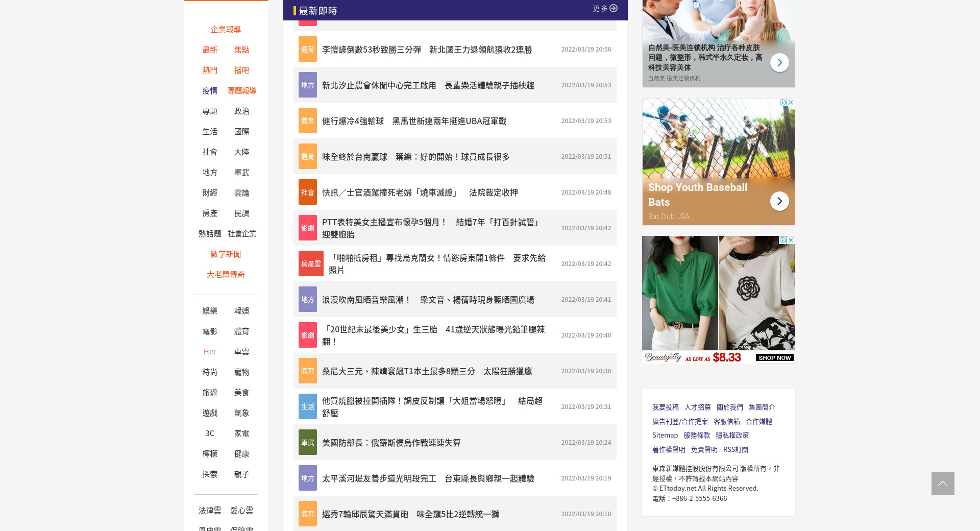Click the RSS訂閱 footer link
980x531 pixels.
point(736,450)
